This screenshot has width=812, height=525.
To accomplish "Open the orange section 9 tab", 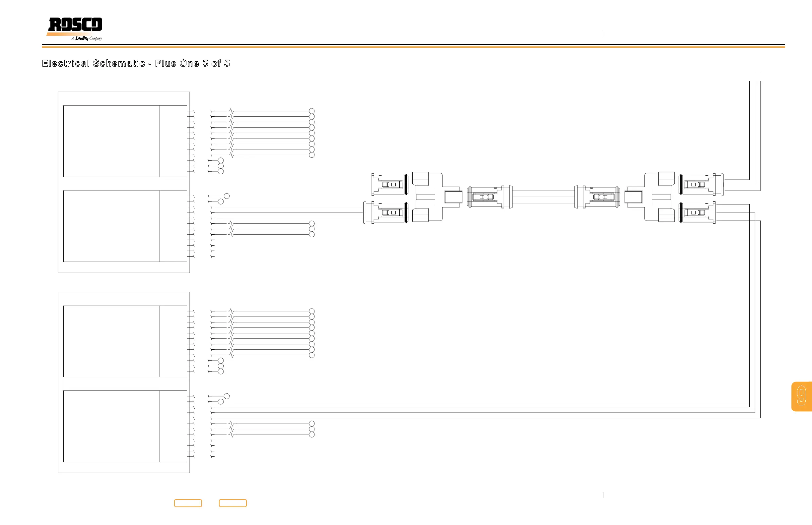I will [x=801, y=396].
